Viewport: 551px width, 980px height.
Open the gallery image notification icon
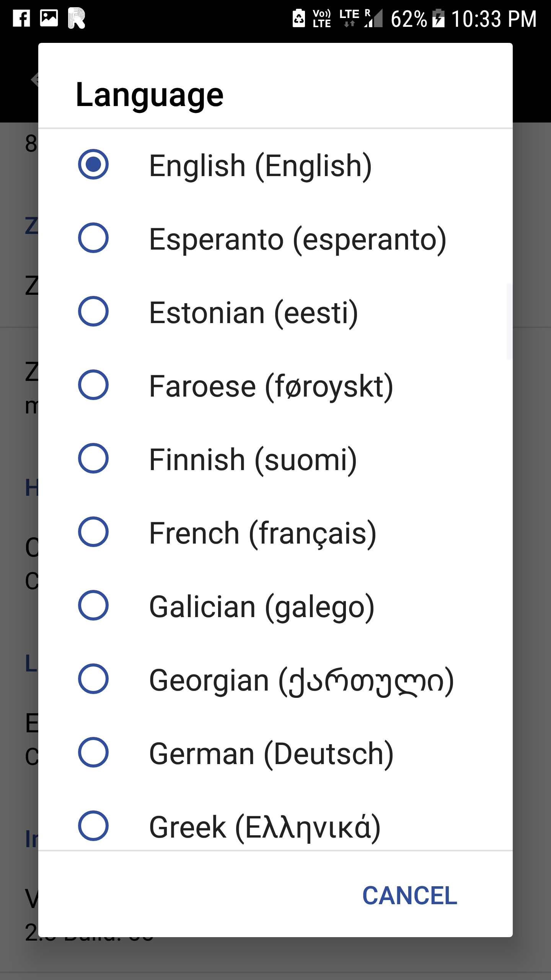pos(50,18)
